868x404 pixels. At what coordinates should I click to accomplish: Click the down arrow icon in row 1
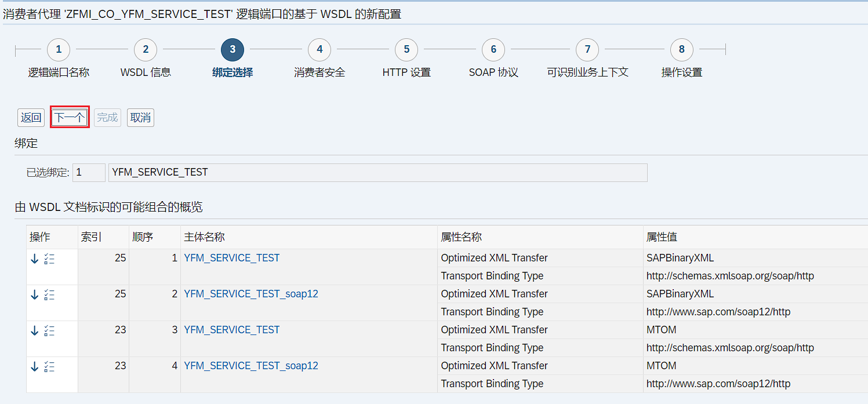[35, 259]
